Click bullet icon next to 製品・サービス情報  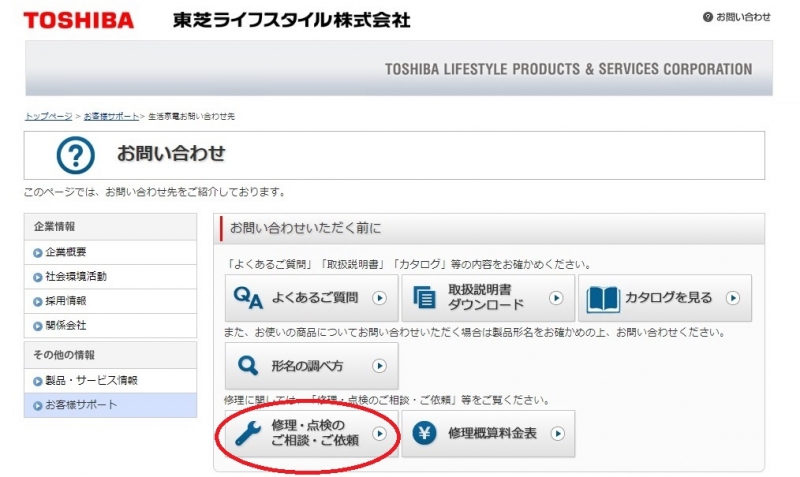[x=37, y=382]
